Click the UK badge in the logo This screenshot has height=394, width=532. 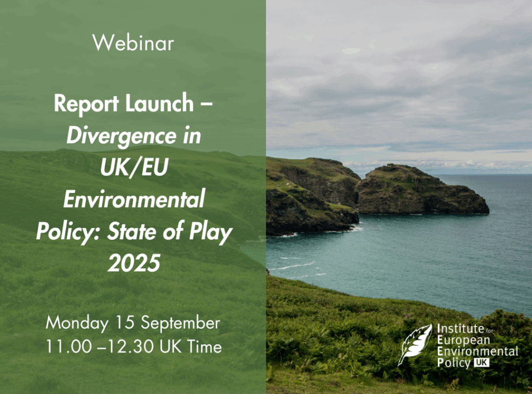click(481, 363)
